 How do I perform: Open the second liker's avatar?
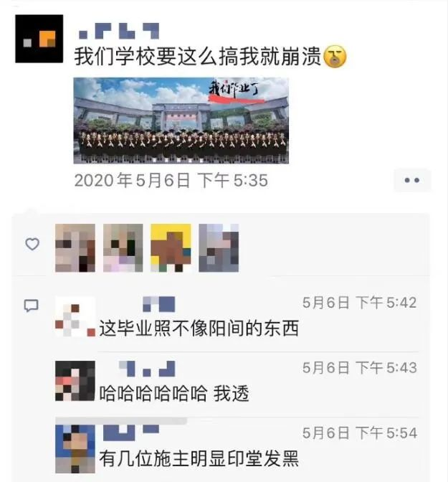pyautogui.click(x=123, y=247)
